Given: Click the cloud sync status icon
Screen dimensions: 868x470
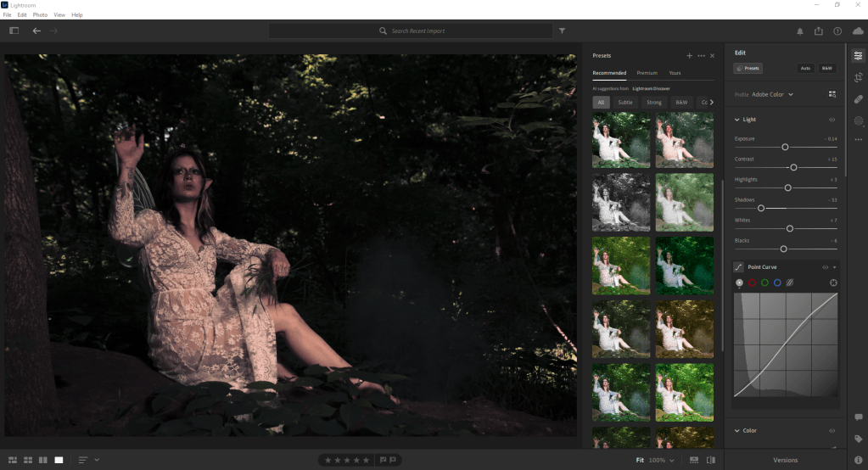Looking at the screenshot, I should [857, 31].
